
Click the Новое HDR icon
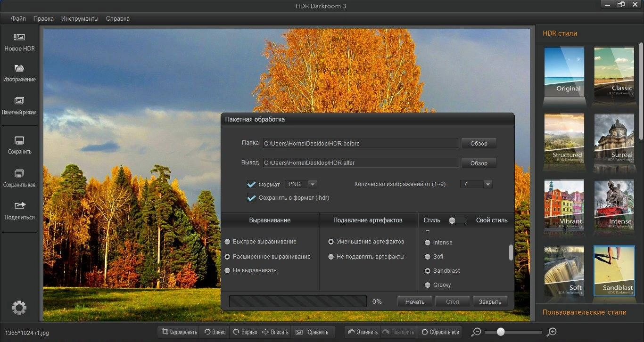click(19, 37)
